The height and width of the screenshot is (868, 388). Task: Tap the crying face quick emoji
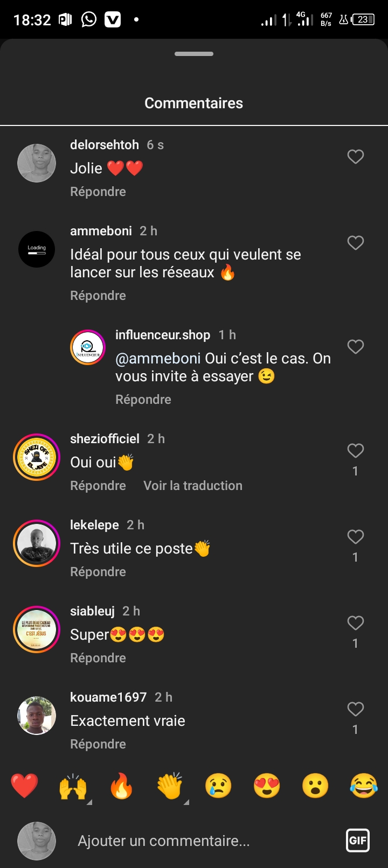click(x=218, y=786)
